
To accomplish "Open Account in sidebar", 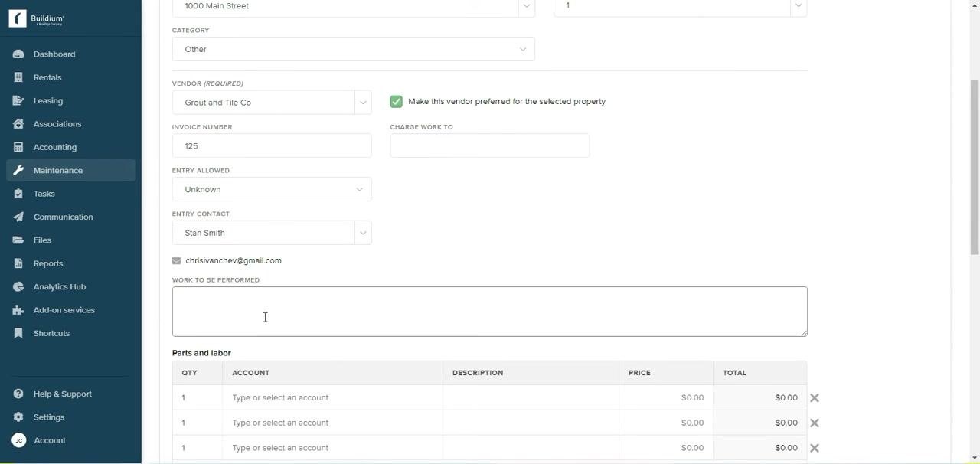I will 50,440.
